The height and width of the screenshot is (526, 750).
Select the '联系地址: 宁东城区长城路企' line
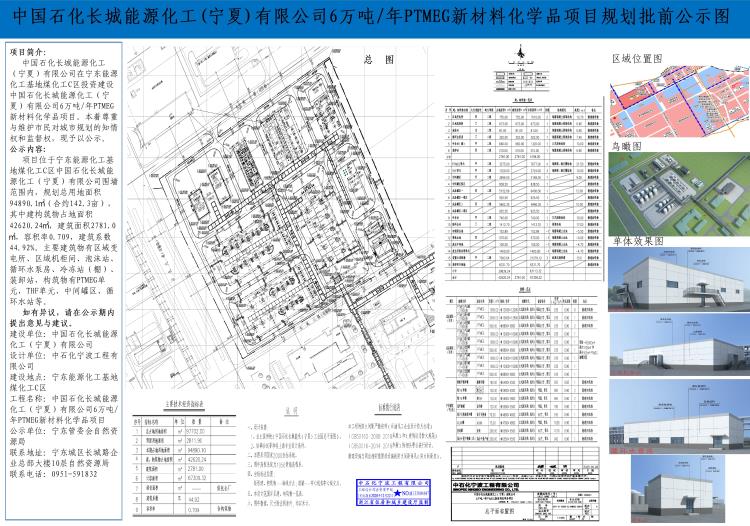64,452
